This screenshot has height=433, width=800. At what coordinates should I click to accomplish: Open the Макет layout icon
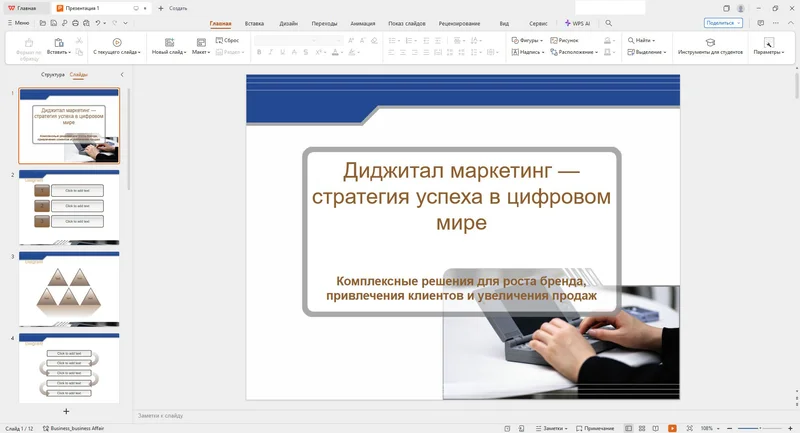tap(201, 43)
